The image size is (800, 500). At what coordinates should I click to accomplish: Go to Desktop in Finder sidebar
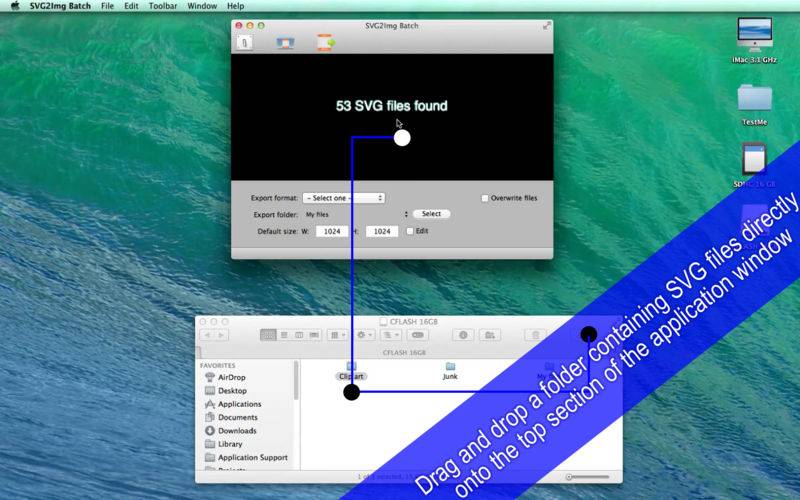(226, 390)
